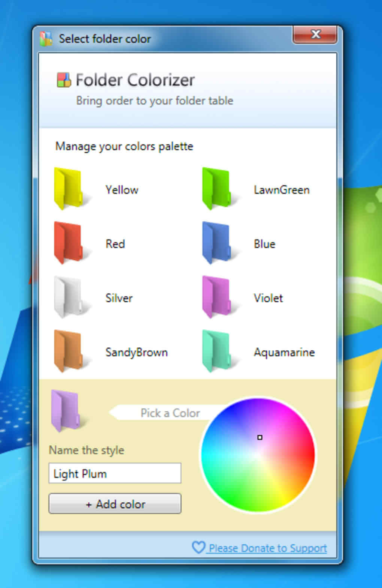This screenshot has height=588, width=382.
Task: Click the Name the style text field
Action: coord(115,473)
